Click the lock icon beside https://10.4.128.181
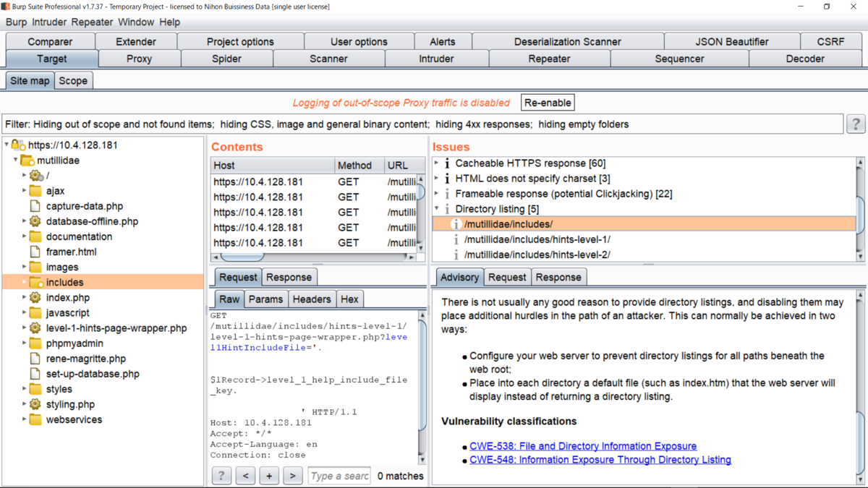 pos(19,145)
